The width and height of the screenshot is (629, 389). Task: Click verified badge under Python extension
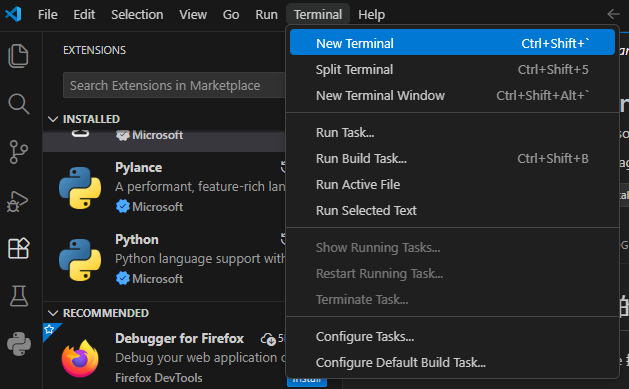coord(122,278)
